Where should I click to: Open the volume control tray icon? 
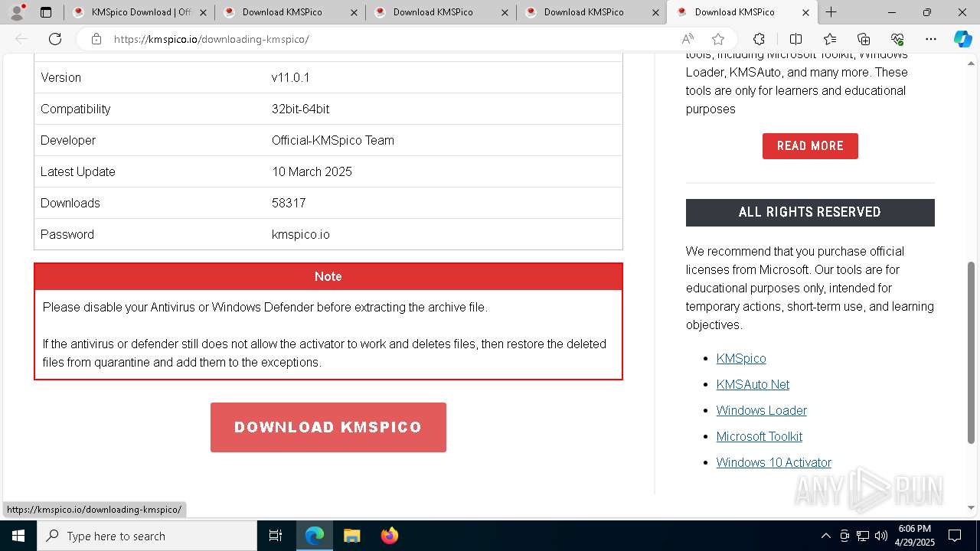point(880,536)
